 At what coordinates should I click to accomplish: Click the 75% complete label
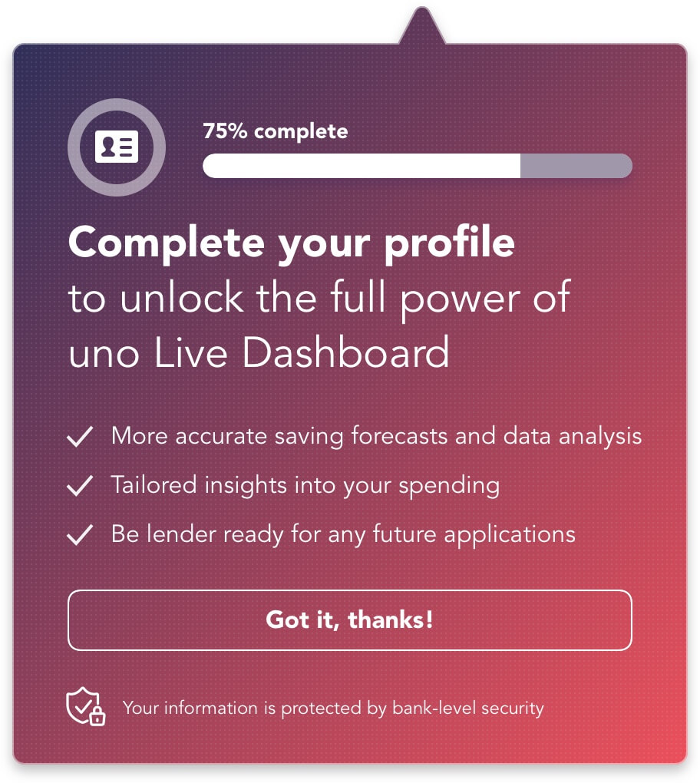click(276, 132)
